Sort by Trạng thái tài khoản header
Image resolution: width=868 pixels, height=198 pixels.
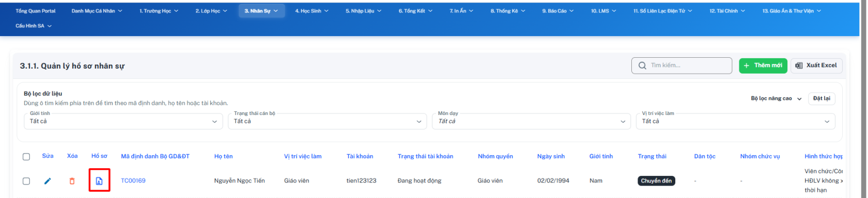[x=425, y=156]
